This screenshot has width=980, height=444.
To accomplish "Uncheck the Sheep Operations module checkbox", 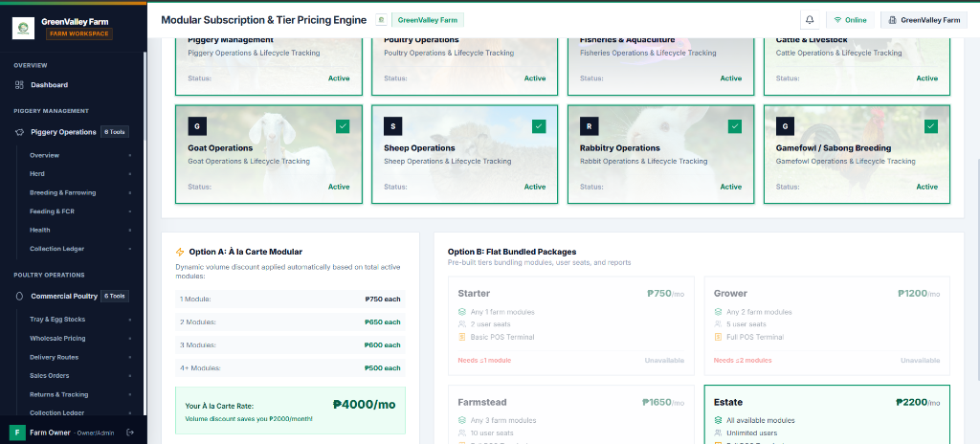I will click(x=539, y=126).
